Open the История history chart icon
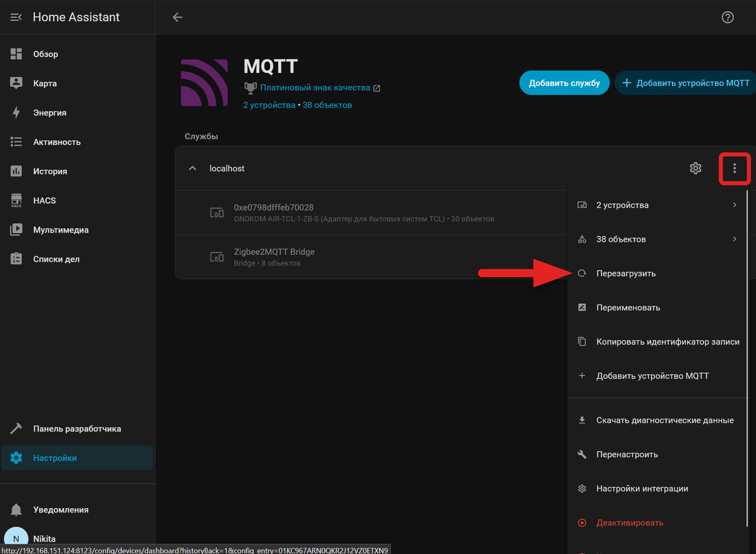This screenshot has width=756, height=554. click(x=16, y=171)
